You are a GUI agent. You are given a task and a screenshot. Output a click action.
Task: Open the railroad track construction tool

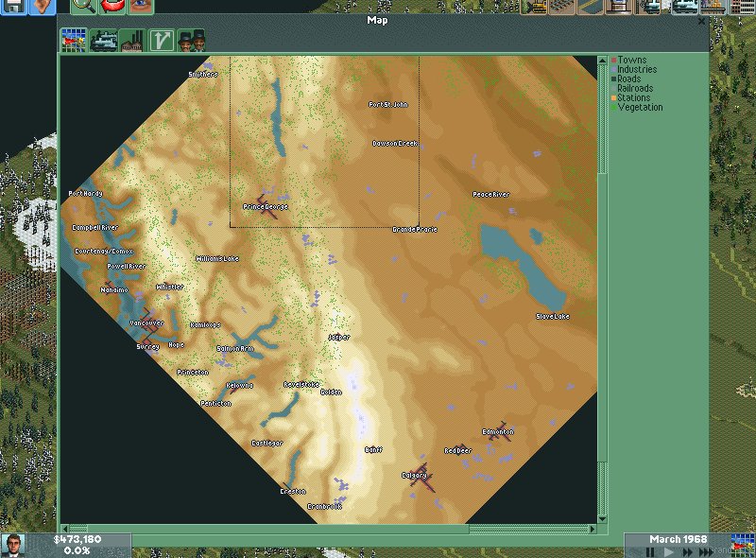tap(561, 7)
